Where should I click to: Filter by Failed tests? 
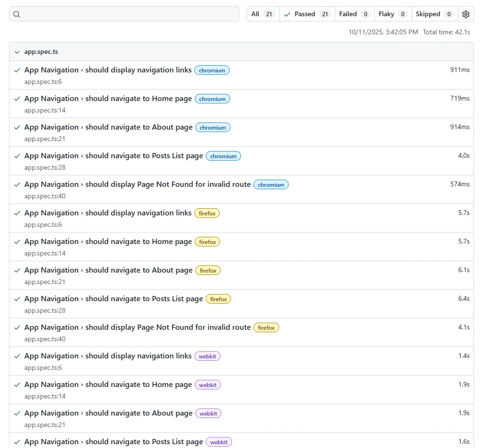pos(354,14)
